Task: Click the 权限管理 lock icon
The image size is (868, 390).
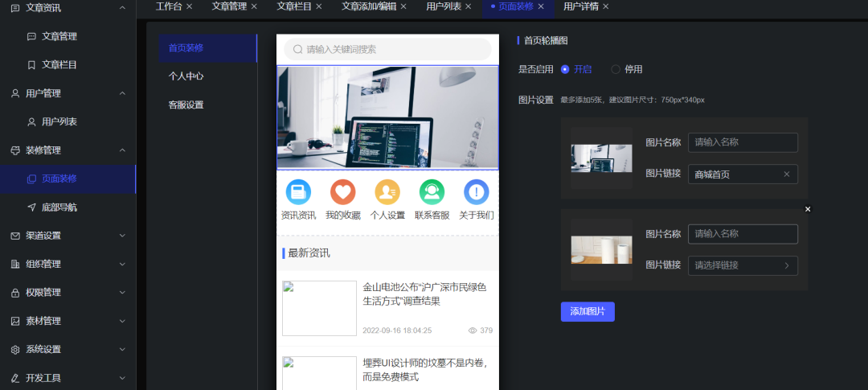Action: tap(15, 293)
